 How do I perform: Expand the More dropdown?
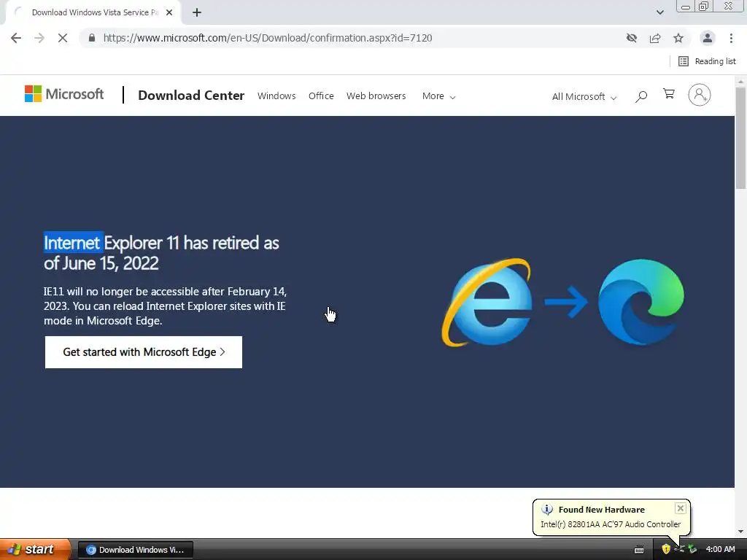coord(438,96)
